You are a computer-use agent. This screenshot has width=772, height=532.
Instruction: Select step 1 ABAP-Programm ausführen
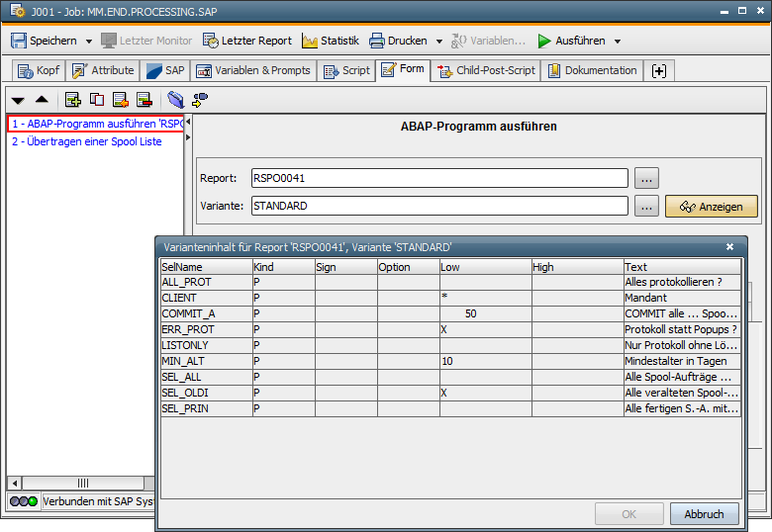pos(96,124)
